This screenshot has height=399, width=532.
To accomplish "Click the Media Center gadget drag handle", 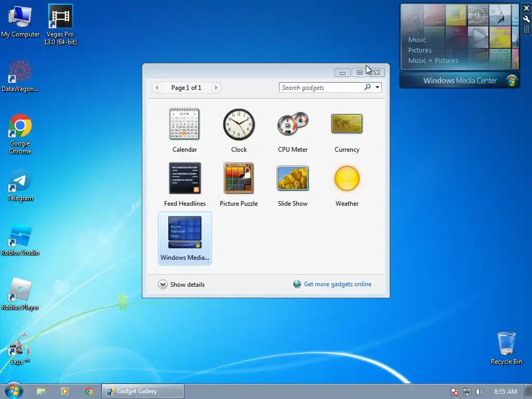I will point(527,30).
